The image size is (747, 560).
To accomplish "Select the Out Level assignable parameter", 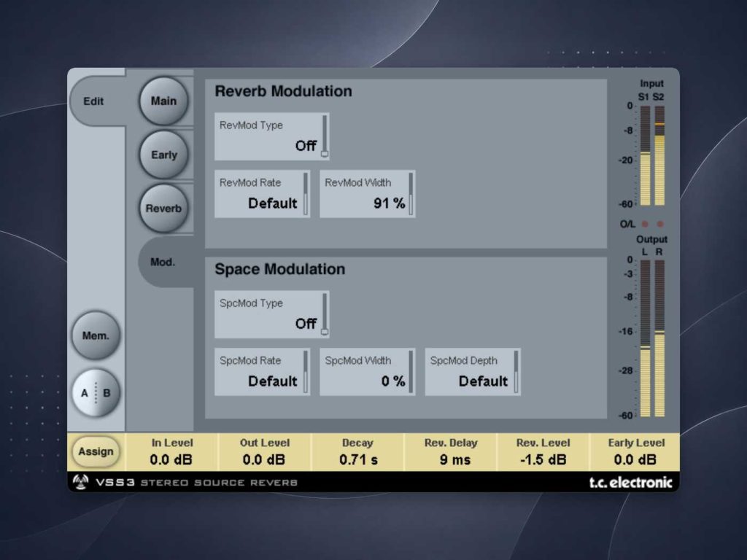I will click(x=264, y=452).
